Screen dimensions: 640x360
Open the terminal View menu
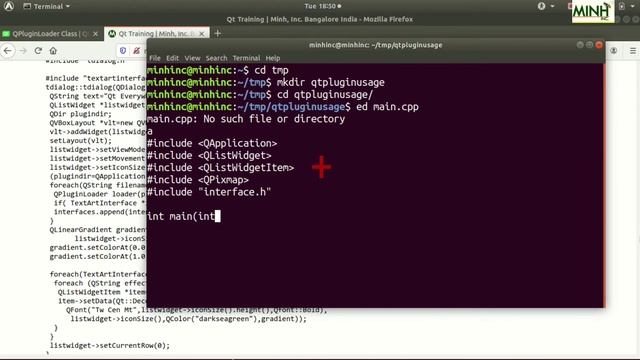click(x=192, y=58)
